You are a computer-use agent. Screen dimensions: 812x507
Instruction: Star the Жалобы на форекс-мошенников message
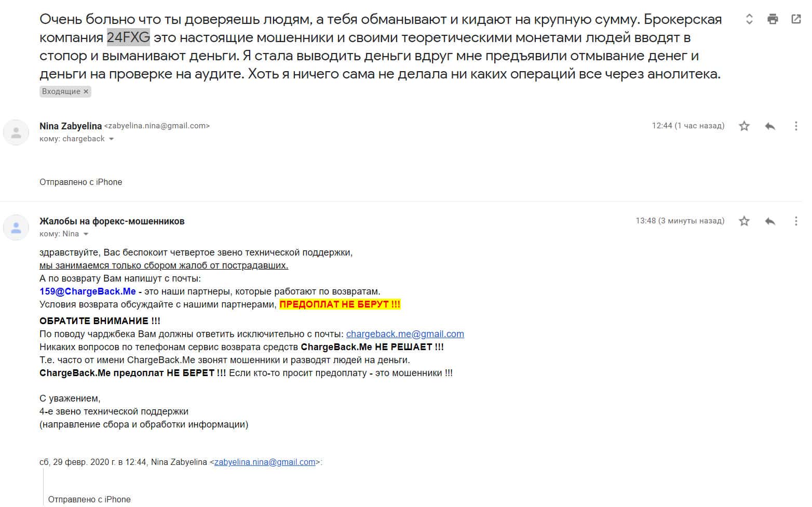click(744, 221)
